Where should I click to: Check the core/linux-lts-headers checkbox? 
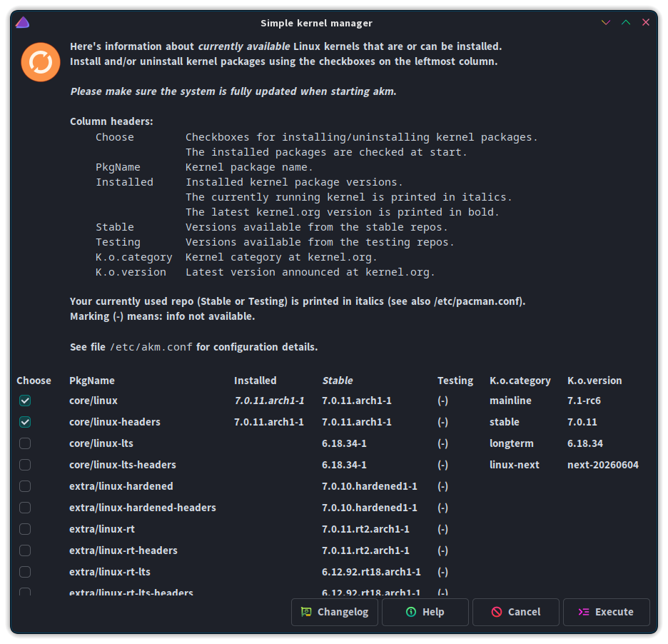click(x=25, y=465)
